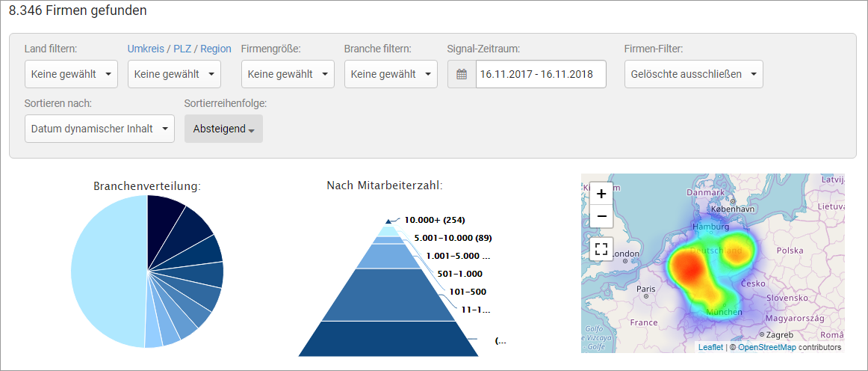Zoom out on the heat map

coord(602,215)
